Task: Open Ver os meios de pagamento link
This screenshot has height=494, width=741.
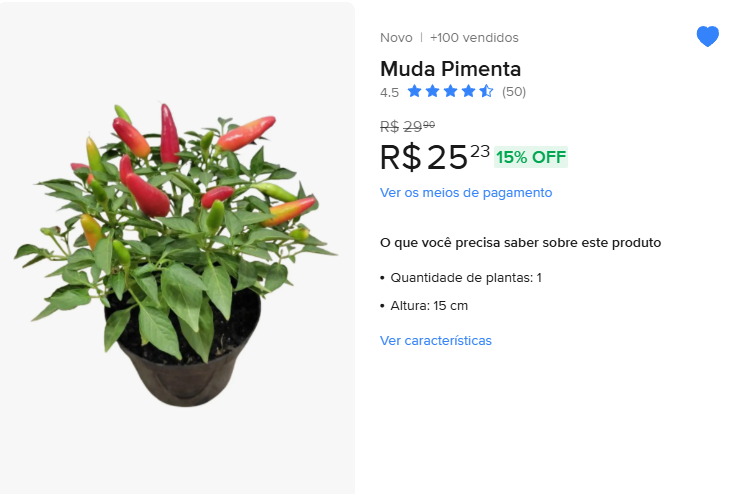Action: 466,193
